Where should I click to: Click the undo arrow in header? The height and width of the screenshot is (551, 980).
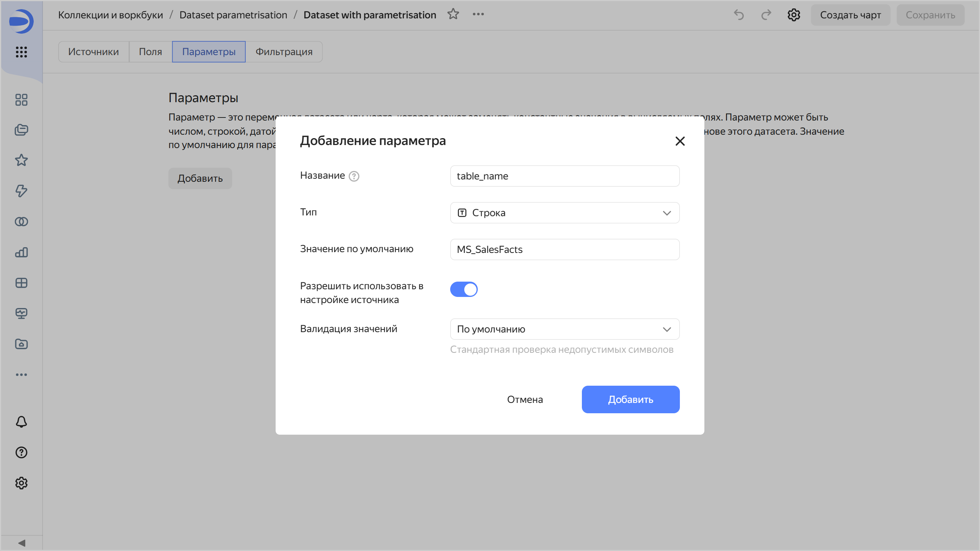tap(739, 15)
